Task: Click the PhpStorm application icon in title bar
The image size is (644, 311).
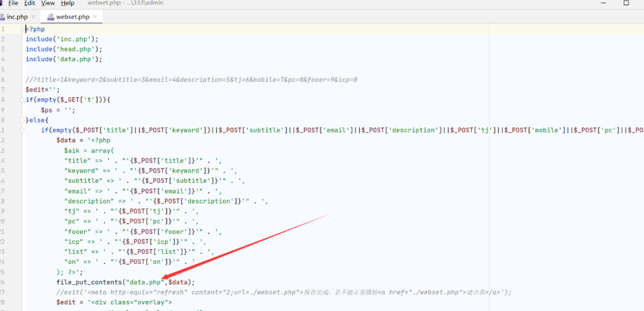Action: pyautogui.click(x=1, y=4)
